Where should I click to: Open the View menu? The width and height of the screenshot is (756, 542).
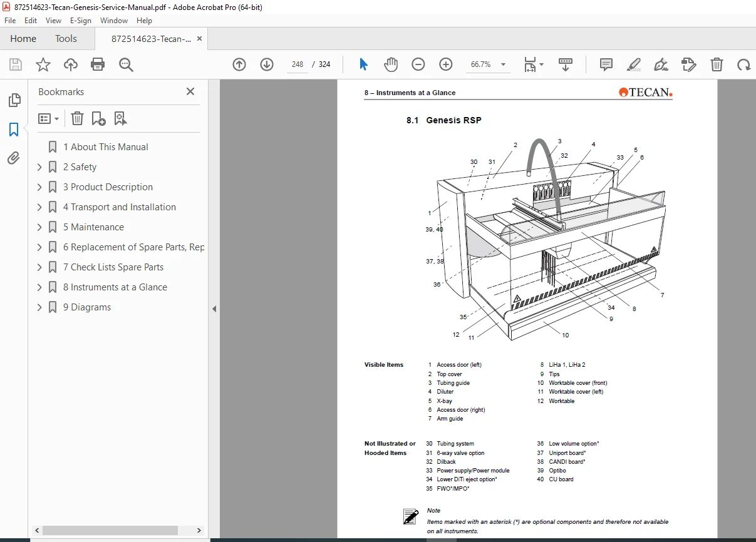[54, 21]
